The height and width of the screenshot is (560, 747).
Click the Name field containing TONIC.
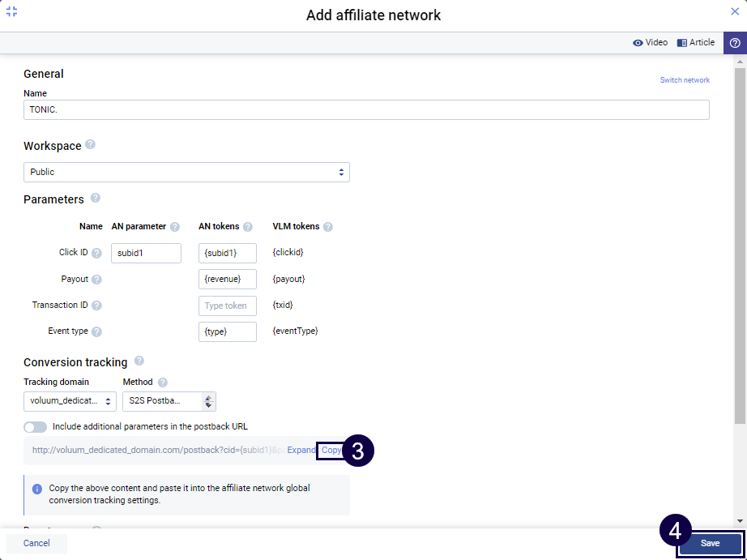(x=366, y=109)
